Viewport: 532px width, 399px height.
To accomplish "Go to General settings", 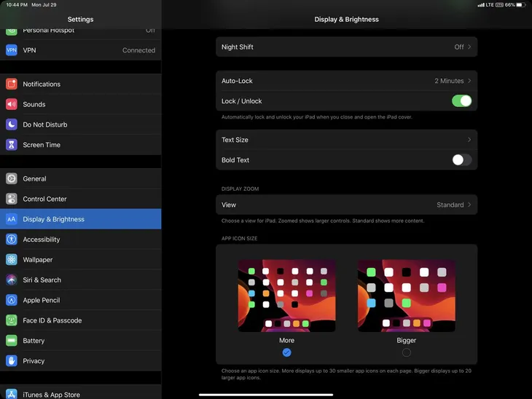I will 81,178.
